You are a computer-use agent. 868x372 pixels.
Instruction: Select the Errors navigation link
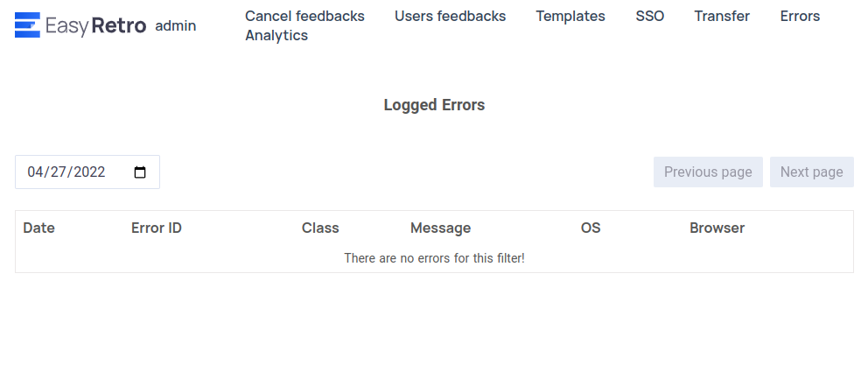(x=800, y=16)
